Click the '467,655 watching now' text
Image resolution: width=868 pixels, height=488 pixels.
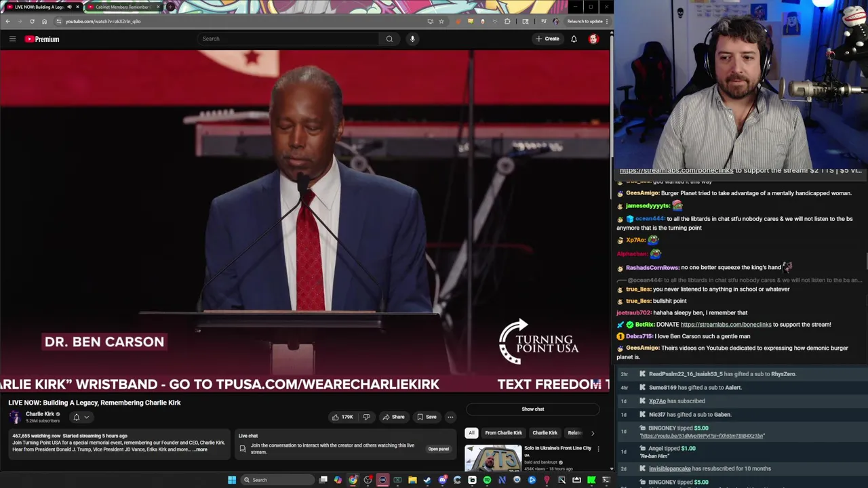click(37, 436)
